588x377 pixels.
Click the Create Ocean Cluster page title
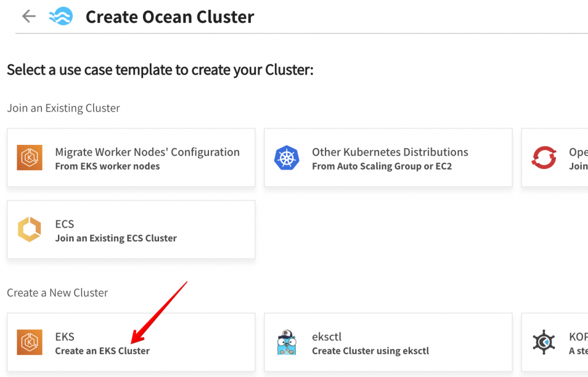[170, 17]
